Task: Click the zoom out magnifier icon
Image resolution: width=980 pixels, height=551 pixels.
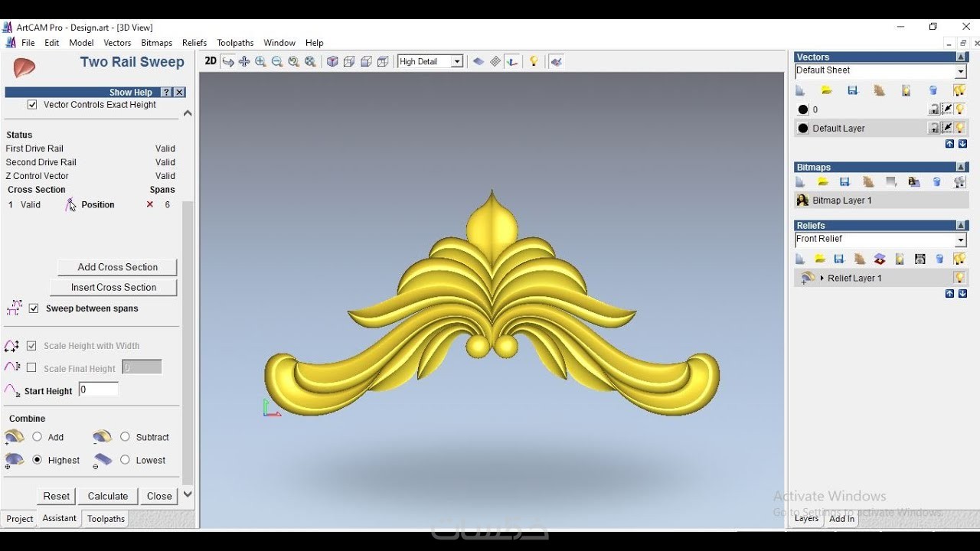Action: [277, 61]
